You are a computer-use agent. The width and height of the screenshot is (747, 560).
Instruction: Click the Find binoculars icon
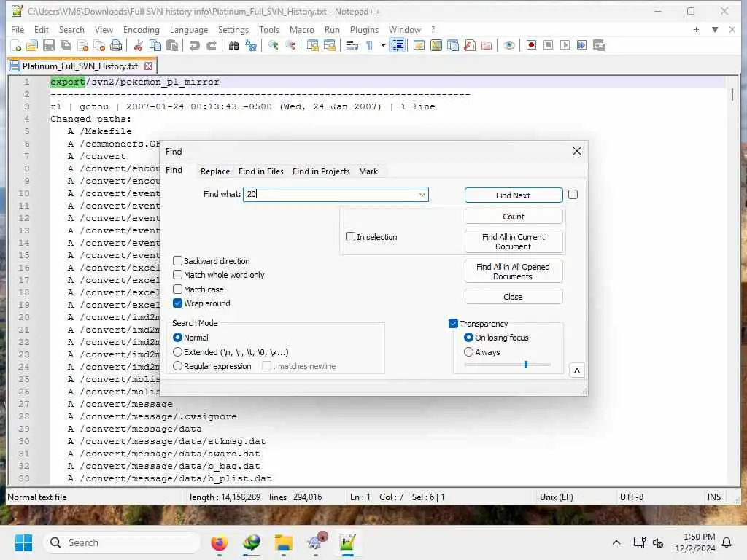[x=233, y=46]
